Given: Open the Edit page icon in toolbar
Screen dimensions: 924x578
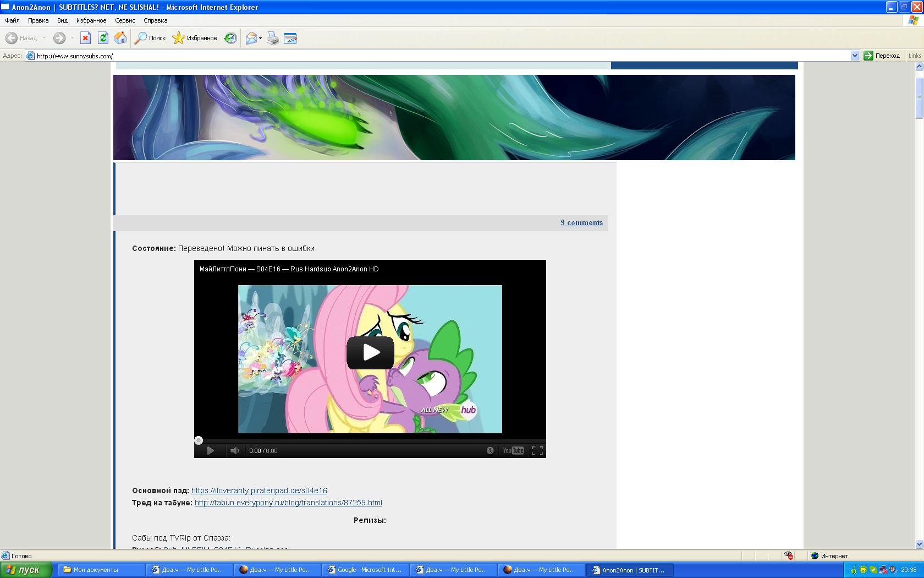Looking at the screenshot, I should pyautogui.click(x=290, y=38).
